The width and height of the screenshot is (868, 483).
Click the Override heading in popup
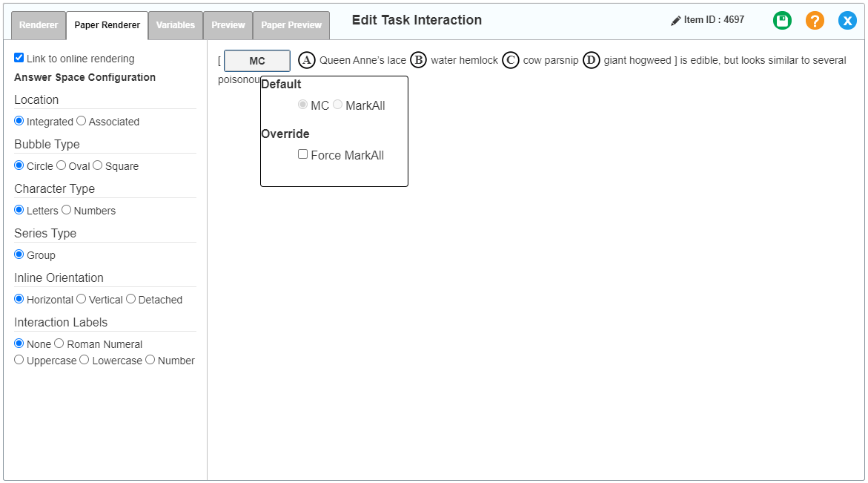285,134
